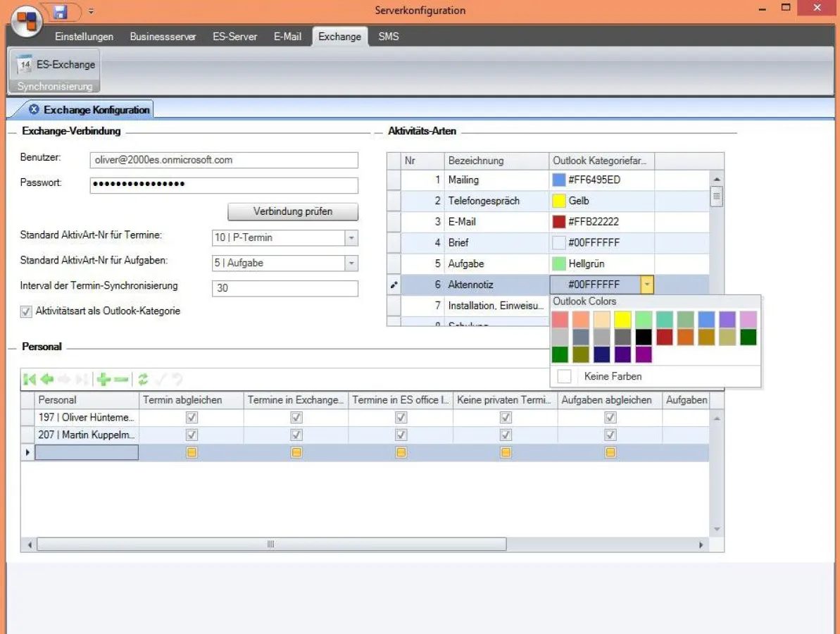Switch to the E-Mail ribbon tab
The height and width of the screenshot is (634, 840).
click(x=287, y=37)
